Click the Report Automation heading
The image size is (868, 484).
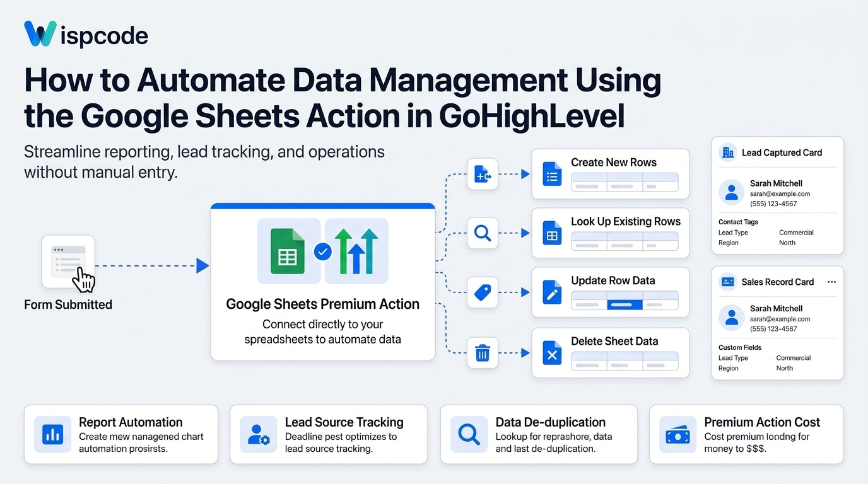tap(131, 422)
